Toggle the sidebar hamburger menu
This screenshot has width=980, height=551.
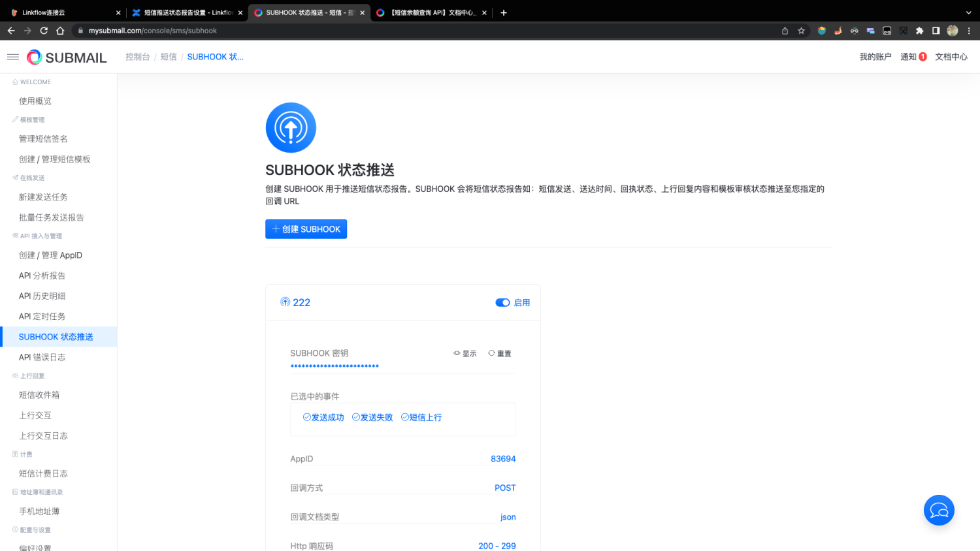coord(12,57)
